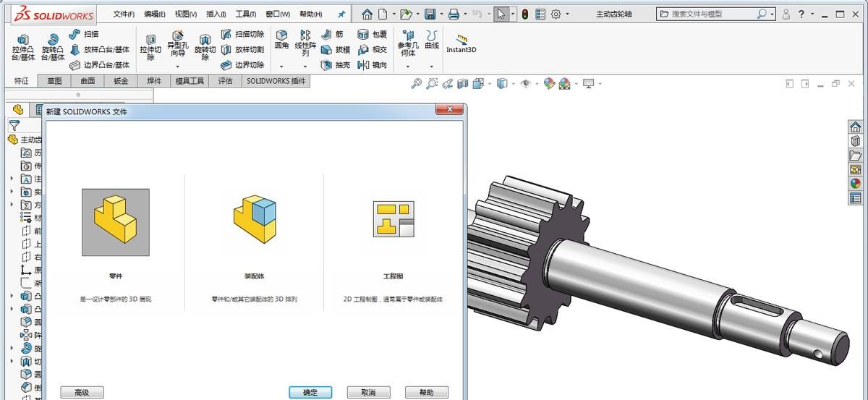The image size is (868, 400).
Task: Expand the Linear Pattern dropdown arrow
Action: point(305,67)
